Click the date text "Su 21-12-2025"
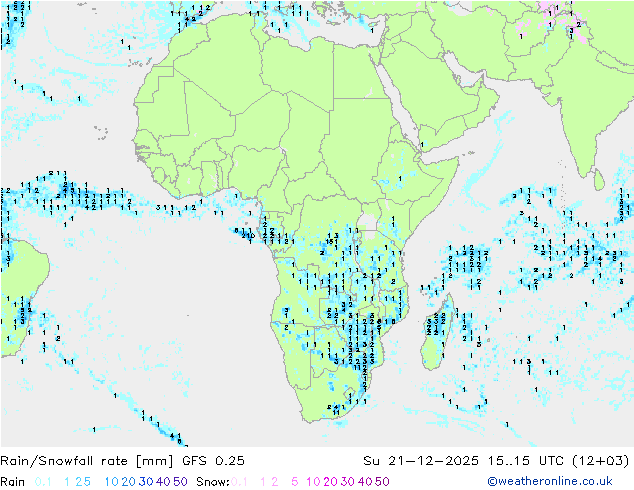 click(x=421, y=461)
